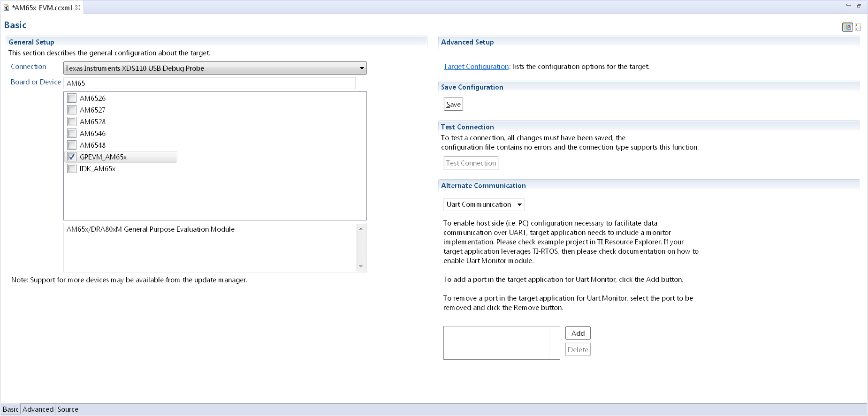Switch form to vertical stacked layout icon
This screenshot has height=416, width=868.
(x=858, y=27)
